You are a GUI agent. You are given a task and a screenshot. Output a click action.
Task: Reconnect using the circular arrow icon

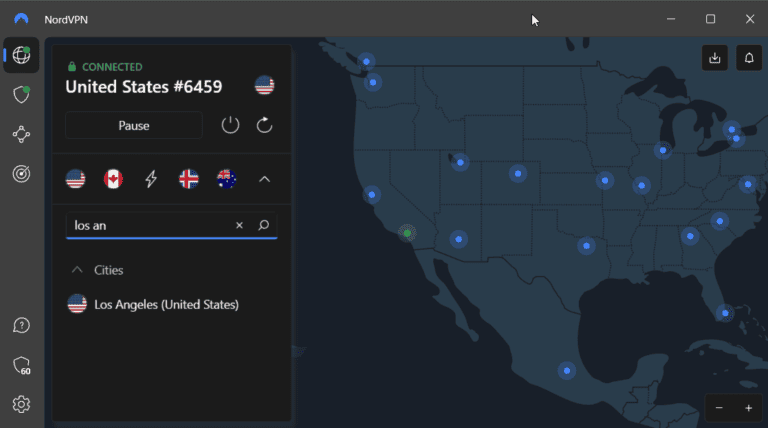tap(264, 125)
